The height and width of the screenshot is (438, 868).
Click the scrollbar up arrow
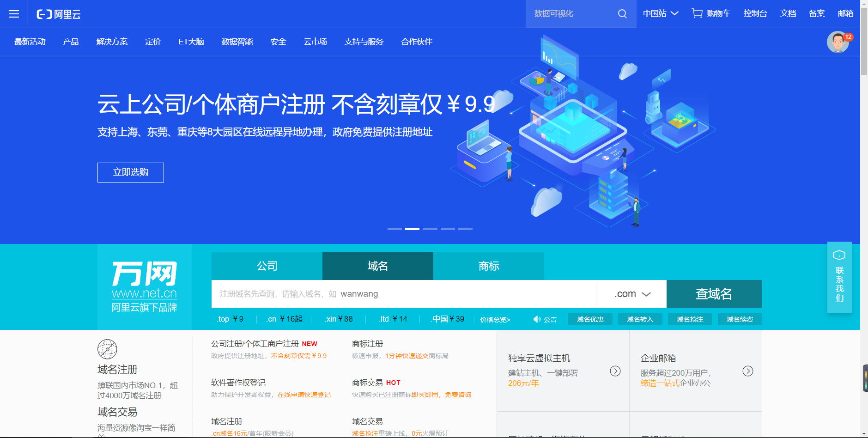864,3
